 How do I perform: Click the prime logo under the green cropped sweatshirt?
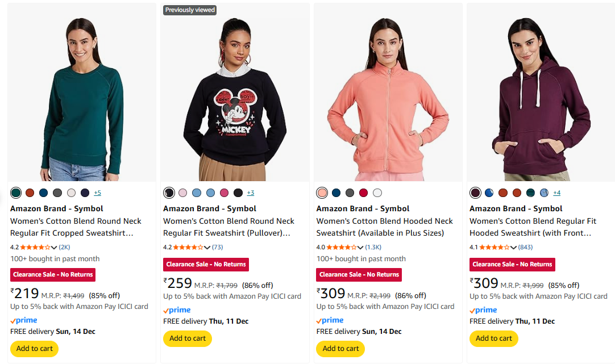click(x=24, y=320)
